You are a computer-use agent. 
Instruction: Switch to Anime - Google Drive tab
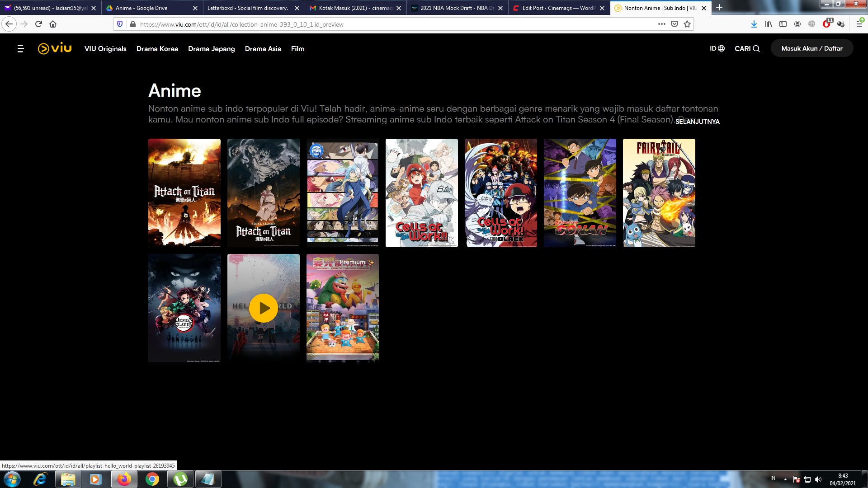[152, 8]
